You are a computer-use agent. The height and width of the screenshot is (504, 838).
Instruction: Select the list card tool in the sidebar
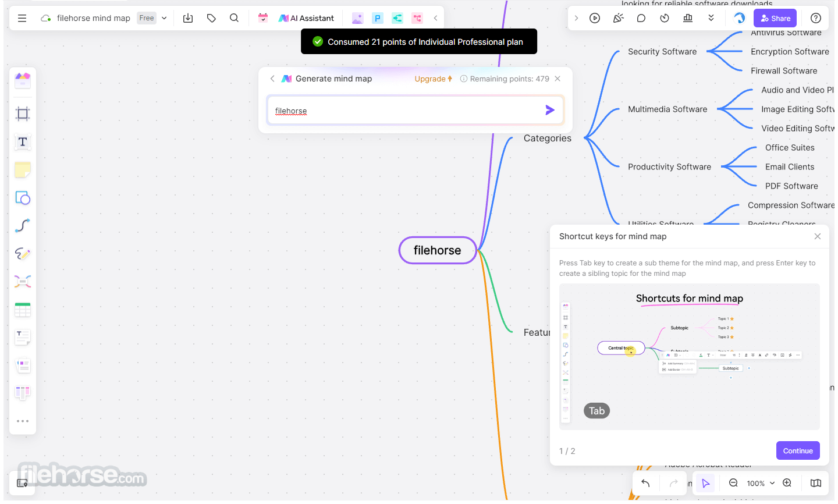click(x=23, y=365)
